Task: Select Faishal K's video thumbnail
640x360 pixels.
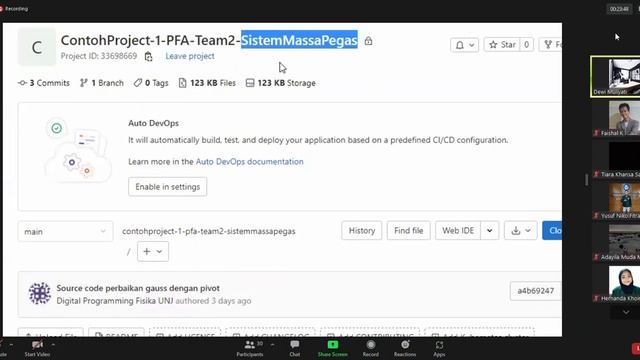Action: click(x=616, y=119)
